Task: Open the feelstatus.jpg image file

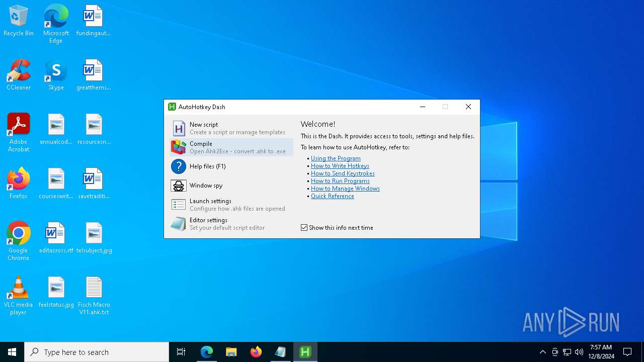Action: tap(56, 288)
